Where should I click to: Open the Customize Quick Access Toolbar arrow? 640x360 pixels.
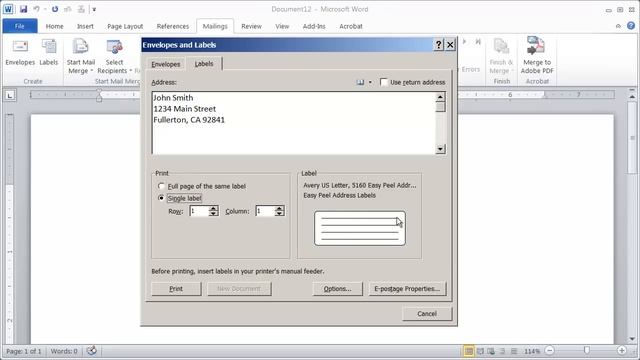pyautogui.click(x=94, y=9)
